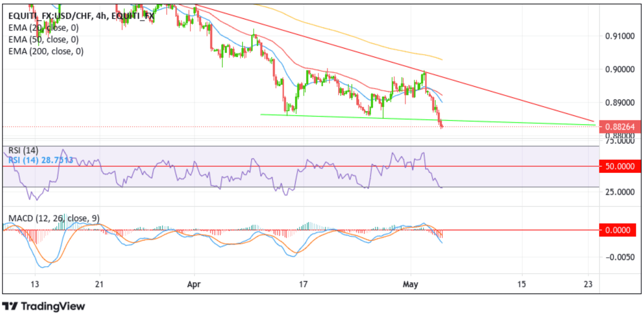Click the RSI (14) 28.7513 value
Image resolution: width=644 pixels, height=321 pixels.
click(x=40, y=160)
